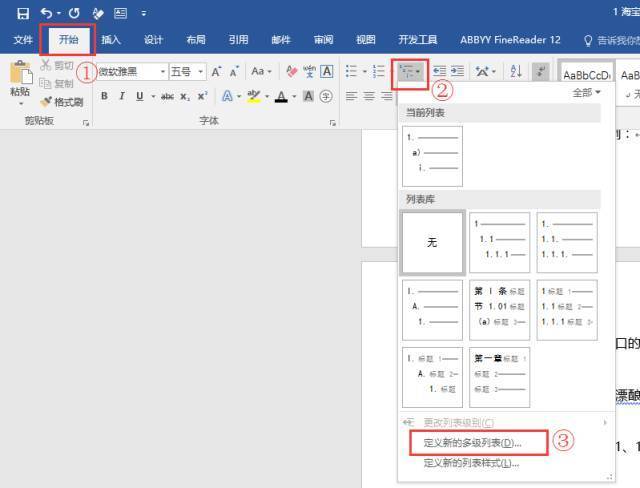The width and height of the screenshot is (640, 488).
Task: Choose 定义新的列表样式(L)... option
Action: tap(471, 463)
